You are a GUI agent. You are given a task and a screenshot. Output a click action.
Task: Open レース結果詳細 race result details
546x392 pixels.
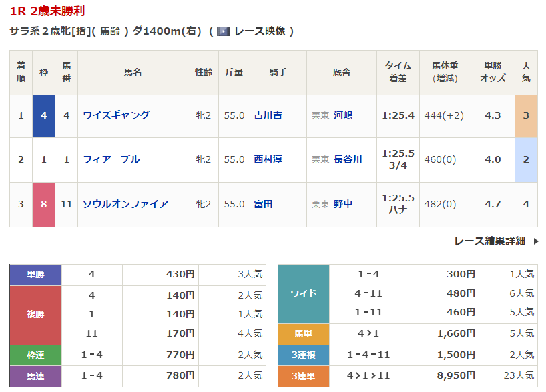pos(489,241)
